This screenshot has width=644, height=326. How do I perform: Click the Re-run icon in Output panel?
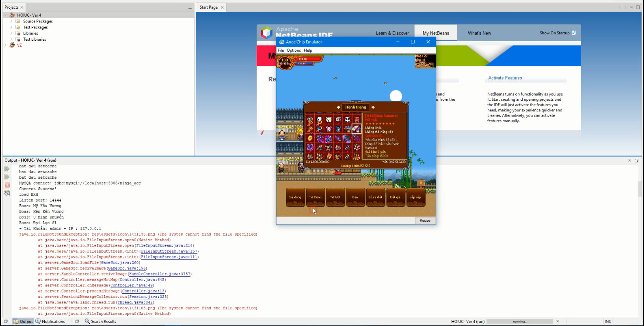click(x=7, y=169)
